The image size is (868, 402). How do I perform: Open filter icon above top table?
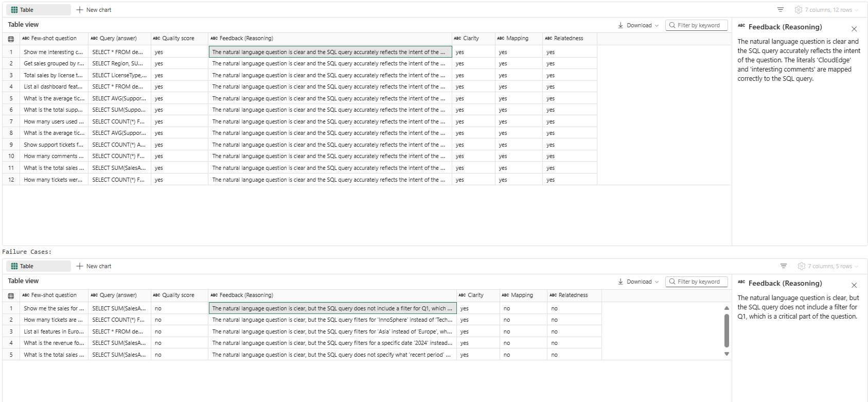pyautogui.click(x=781, y=10)
